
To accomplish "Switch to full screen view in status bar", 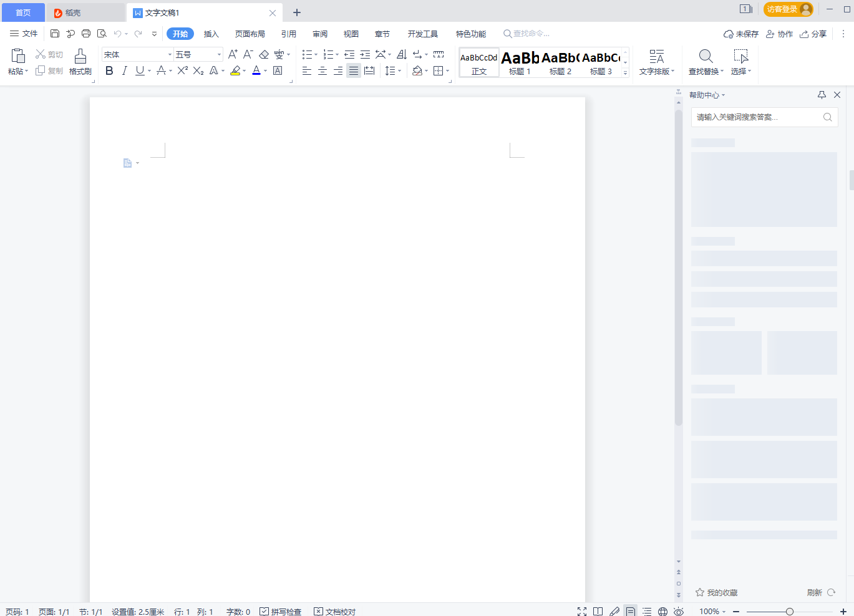I will coord(582,612).
